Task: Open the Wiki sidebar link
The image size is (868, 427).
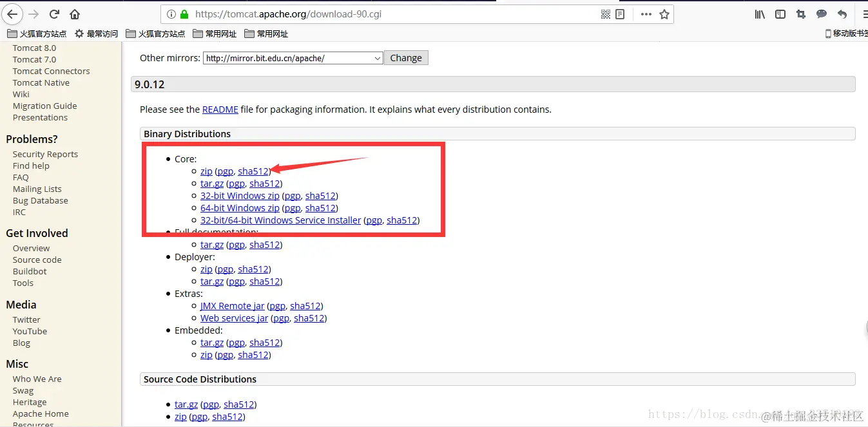Action: click(x=21, y=94)
